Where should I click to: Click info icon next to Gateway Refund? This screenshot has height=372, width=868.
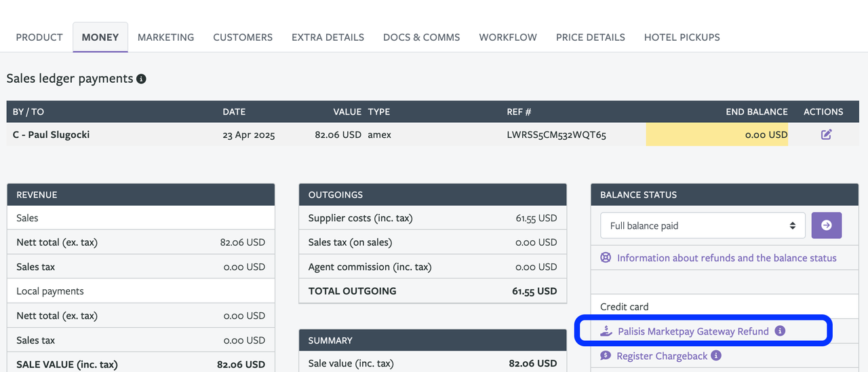click(x=780, y=331)
